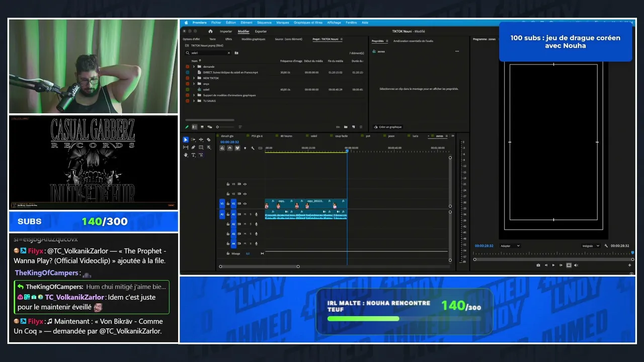Click the New Item icon in project panel
The width and height of the screenshot is (644, 362).
click(x=354, y=127)
